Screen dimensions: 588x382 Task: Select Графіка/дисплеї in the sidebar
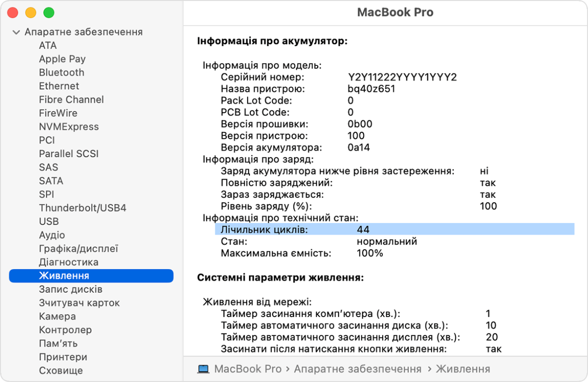pyautogui.click(x=78, y=248)
